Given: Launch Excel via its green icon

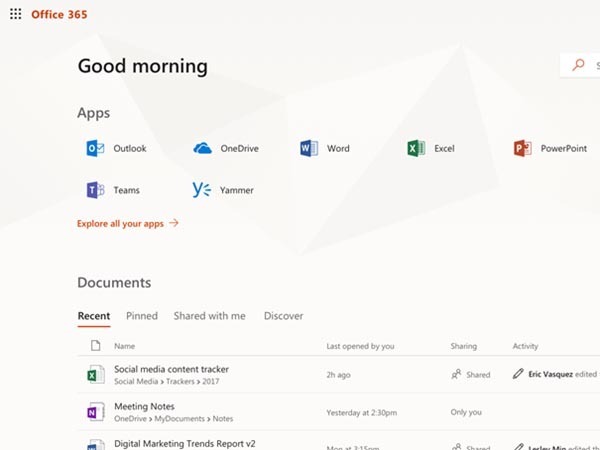Looking at the screenshot, I should (x=416, y=148).
